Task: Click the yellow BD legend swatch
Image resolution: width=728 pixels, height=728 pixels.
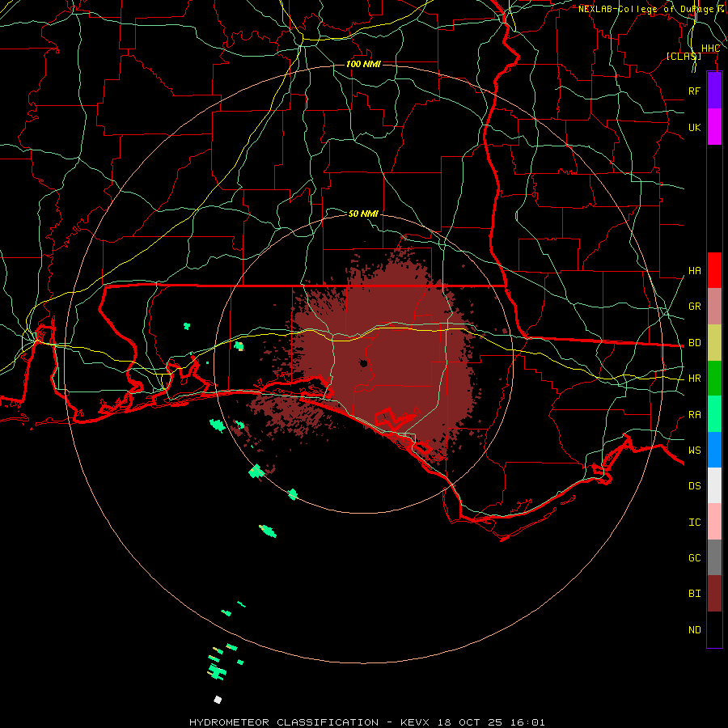Action: coord(714,343)
